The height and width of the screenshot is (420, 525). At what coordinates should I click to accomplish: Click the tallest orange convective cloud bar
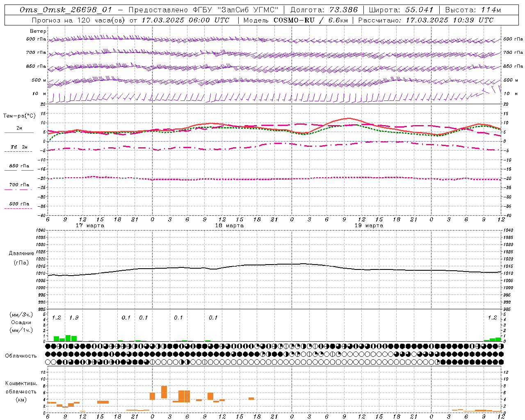164,392
